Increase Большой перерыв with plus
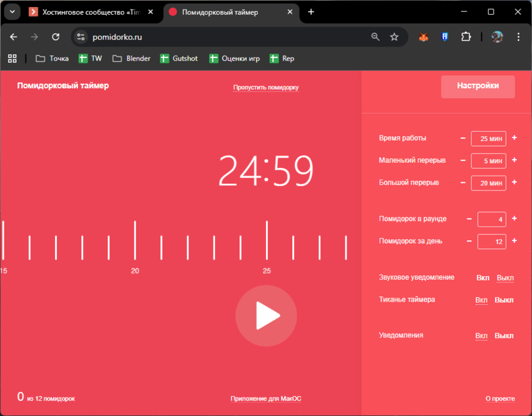Screen dimensions: 532x416 [x=514, y=182]
